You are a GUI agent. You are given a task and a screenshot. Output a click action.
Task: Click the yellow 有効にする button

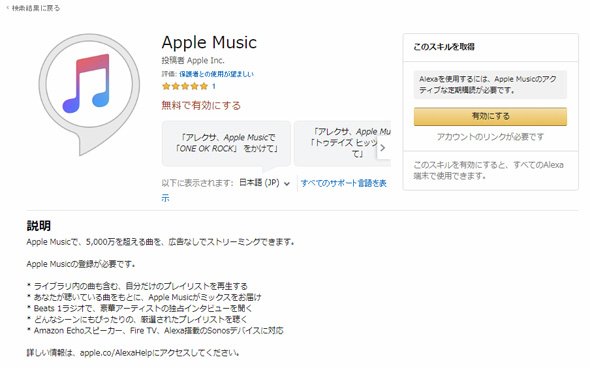490,116
